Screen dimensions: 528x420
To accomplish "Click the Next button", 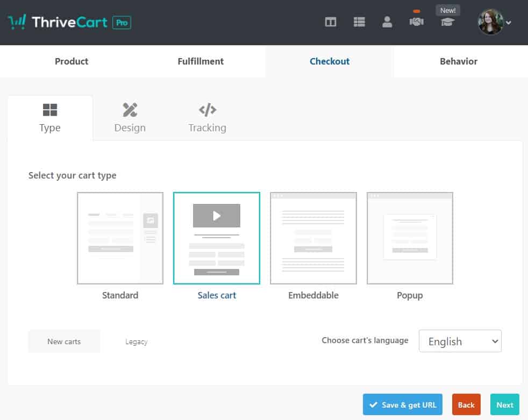I will click(505, 404).
